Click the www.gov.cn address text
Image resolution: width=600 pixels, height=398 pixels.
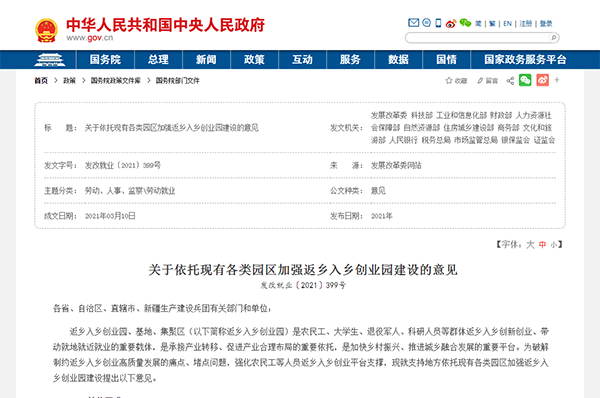[x=90, y=38]
